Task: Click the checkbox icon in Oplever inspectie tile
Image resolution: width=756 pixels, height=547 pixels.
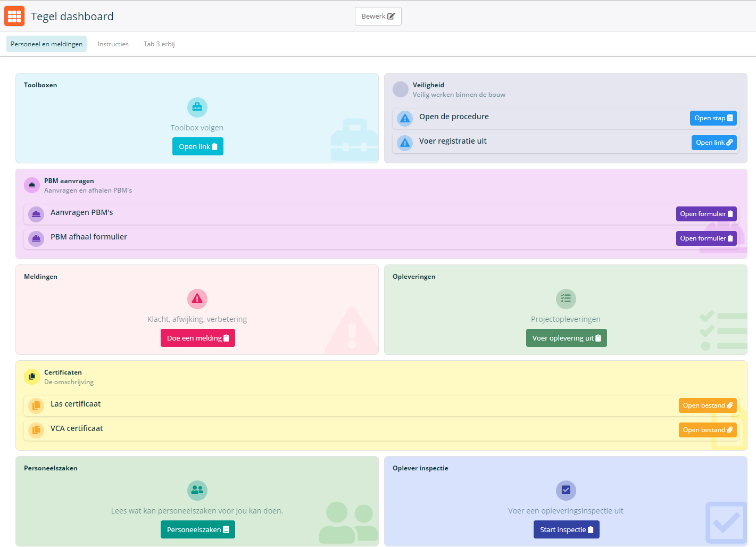Action: pyautogui.click(x=566, y=491)
